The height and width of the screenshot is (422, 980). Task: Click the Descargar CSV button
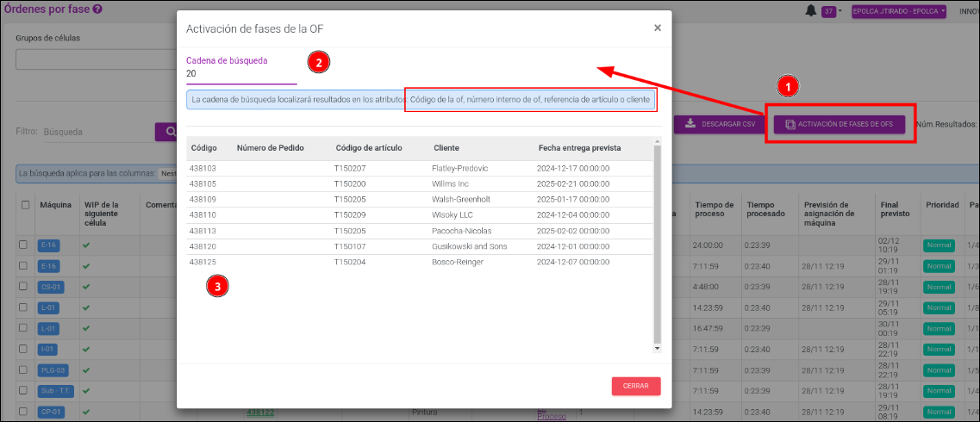tap(720, 124)
